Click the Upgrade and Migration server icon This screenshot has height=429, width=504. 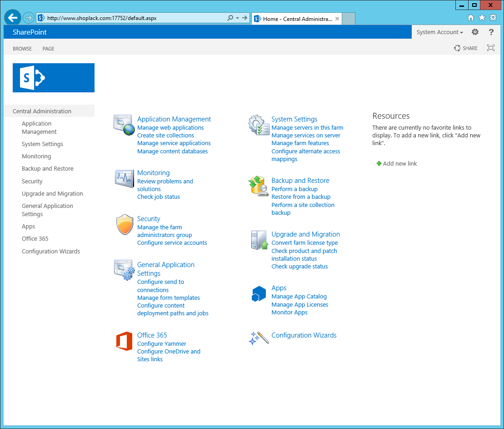(259, 240)
